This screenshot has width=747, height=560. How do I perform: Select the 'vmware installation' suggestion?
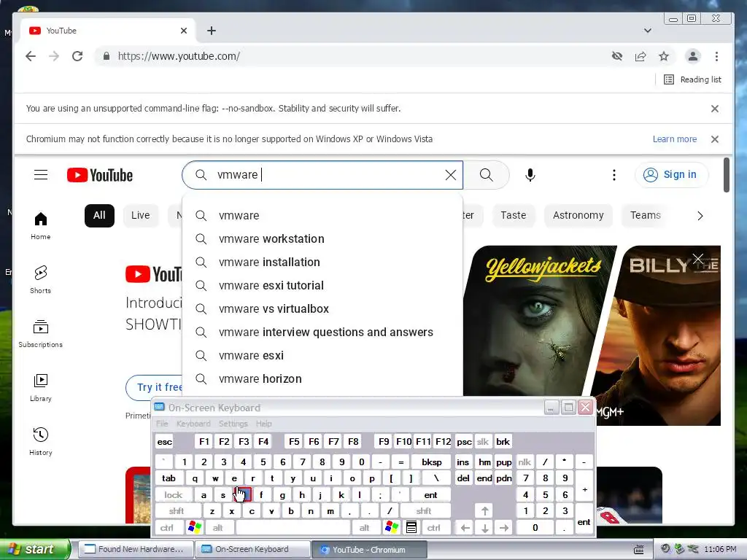[x=322, y=262]
